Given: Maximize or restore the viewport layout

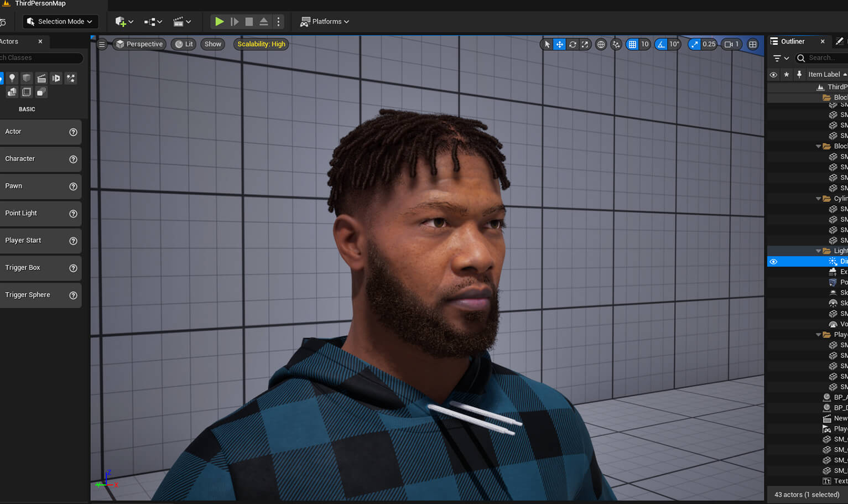Looking at the screenshot, I should click(x=753, y=44).
